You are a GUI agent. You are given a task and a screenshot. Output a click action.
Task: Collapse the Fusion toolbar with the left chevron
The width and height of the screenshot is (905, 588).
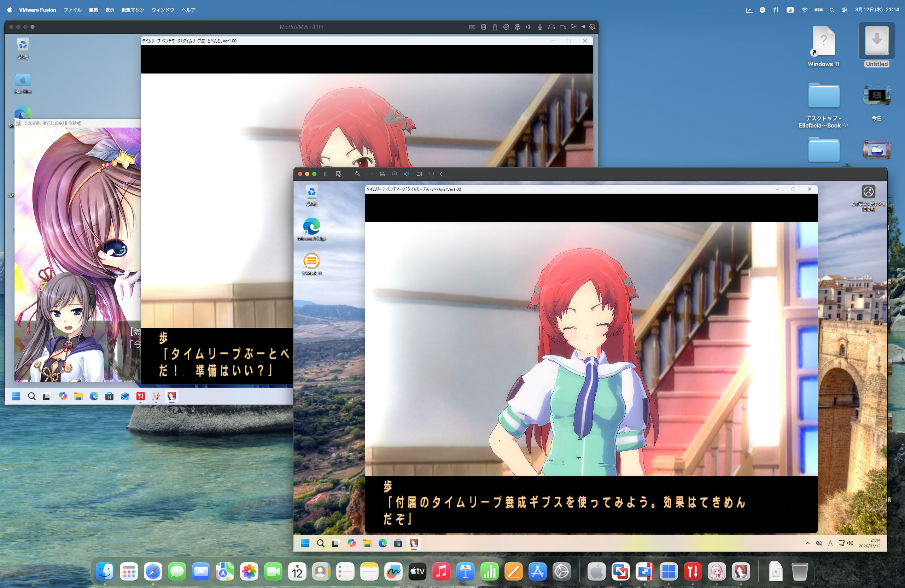(x=441, y=174)
